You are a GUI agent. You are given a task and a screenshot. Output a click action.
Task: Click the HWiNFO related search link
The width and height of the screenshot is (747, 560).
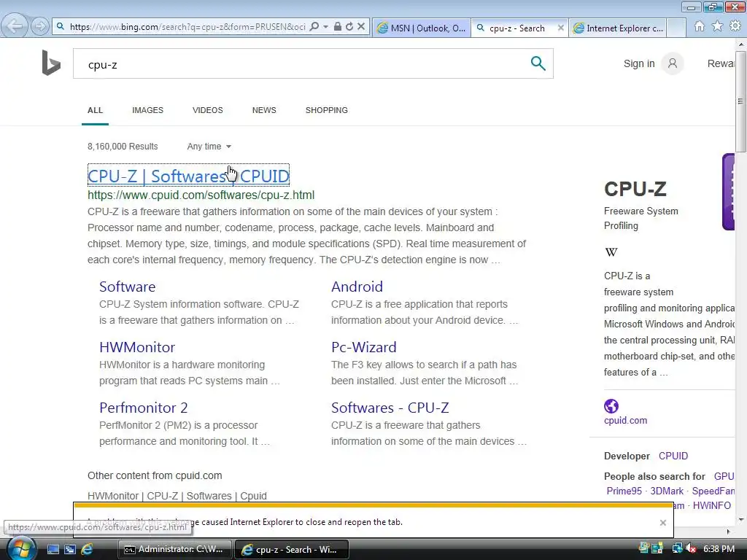[x=712, y=505]
